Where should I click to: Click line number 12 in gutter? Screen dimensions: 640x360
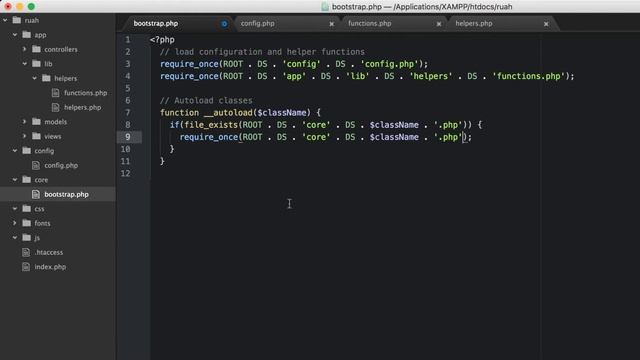(x=126, y=173)
